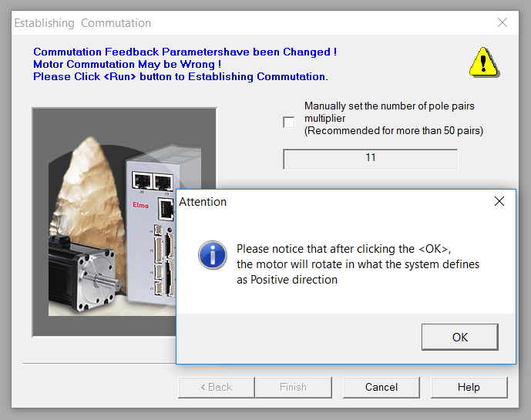Click the "Manually set the number" checkbox label

(x=394, y=118)
